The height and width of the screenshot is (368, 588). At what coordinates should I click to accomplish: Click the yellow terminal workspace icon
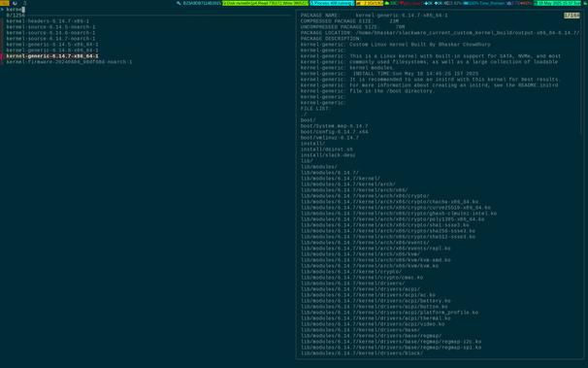tap(5, 3)
